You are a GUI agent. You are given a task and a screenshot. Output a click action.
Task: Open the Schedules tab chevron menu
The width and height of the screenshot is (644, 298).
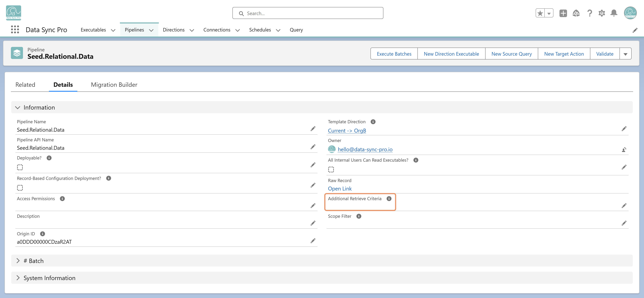click(278, 30)
